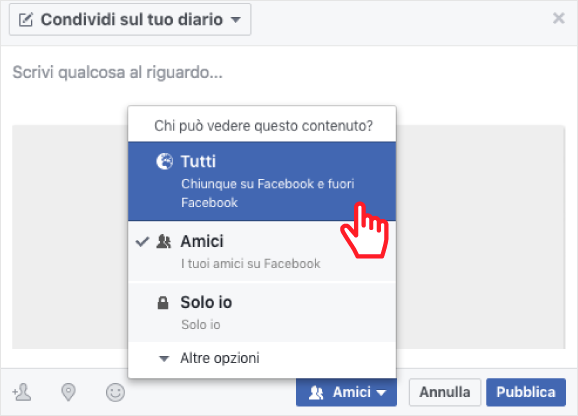Select the checked Amici audience option
This screenshot has height=416, width=578.
pos(262,251)
